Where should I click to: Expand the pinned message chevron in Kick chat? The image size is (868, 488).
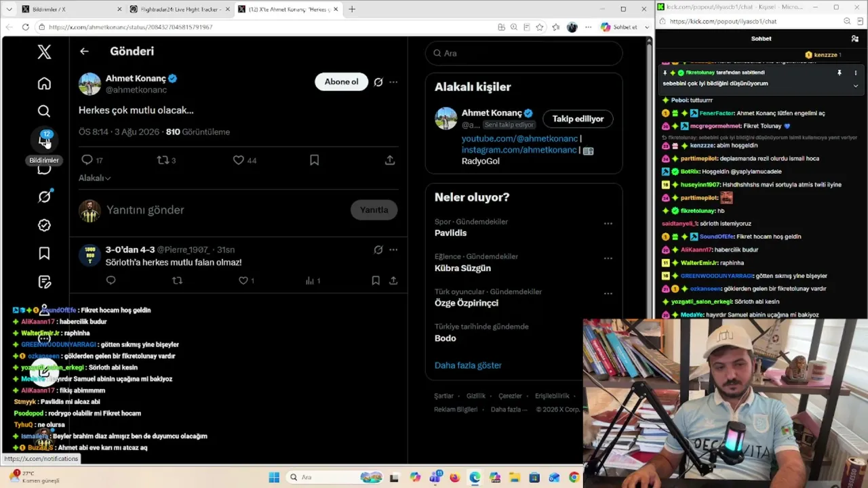tap(855, 85)
